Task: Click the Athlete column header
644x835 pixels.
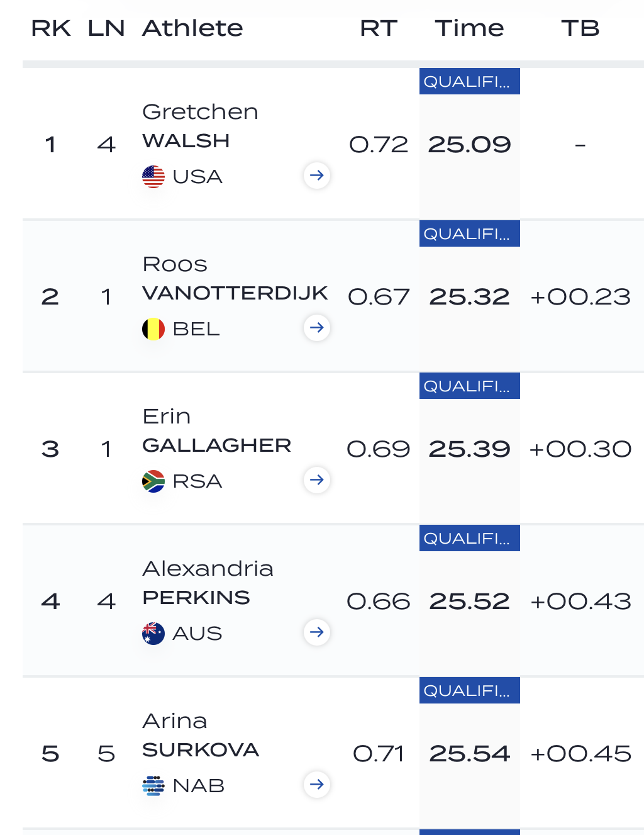Action: [x=192, y=28]
